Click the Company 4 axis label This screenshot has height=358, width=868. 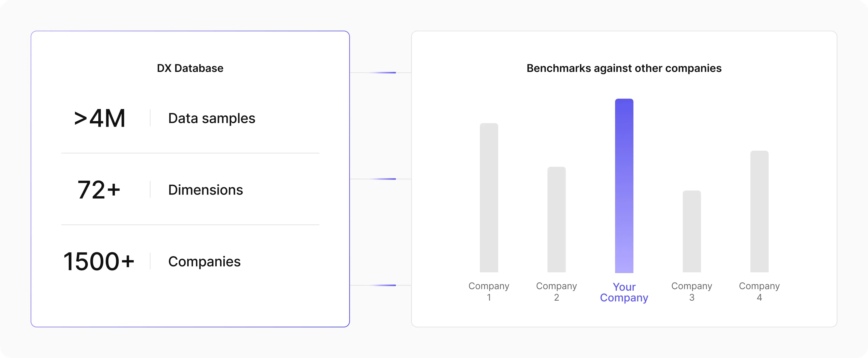tap(759, 291)
